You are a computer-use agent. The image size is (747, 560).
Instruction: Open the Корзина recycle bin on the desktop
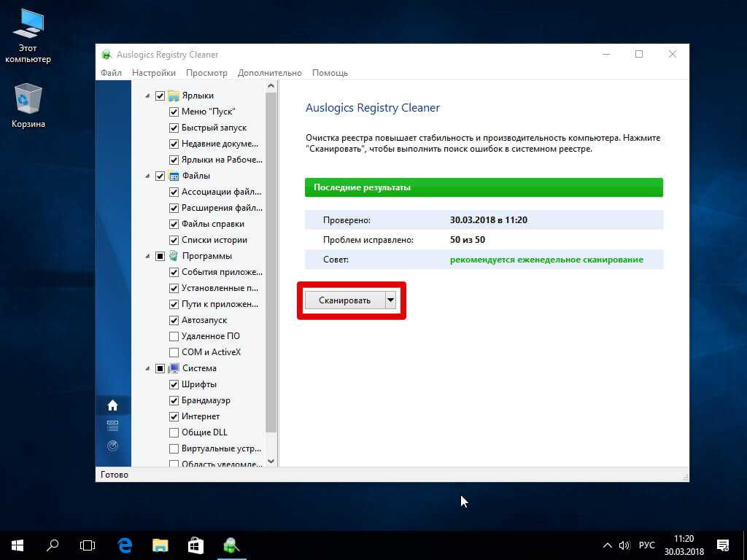point(28,98)
